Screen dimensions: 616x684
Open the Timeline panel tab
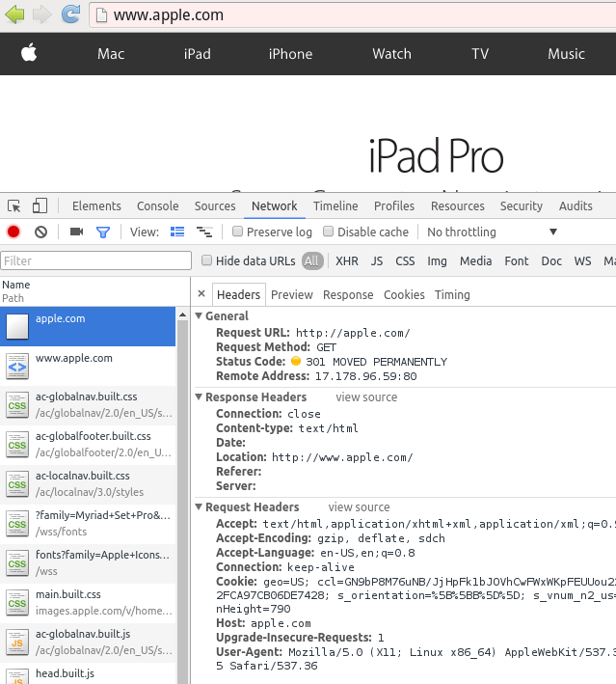[335, 205]
